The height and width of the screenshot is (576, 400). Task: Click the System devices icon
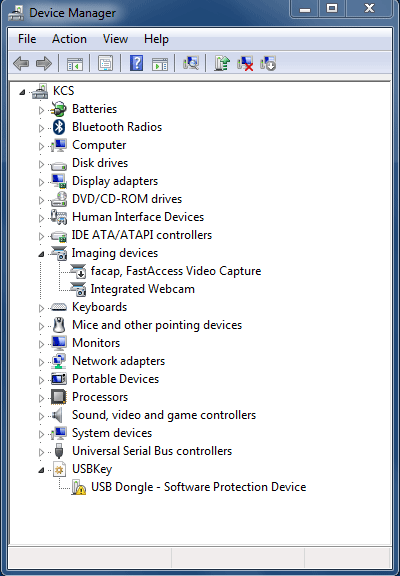pos(59,433)
